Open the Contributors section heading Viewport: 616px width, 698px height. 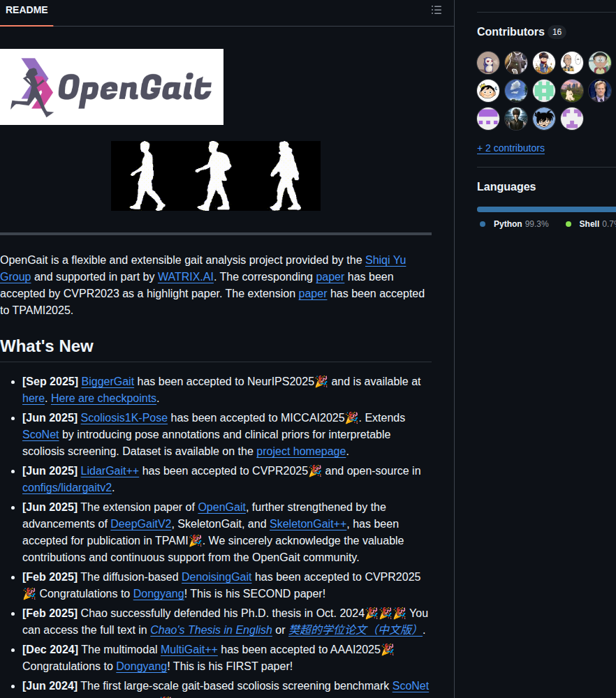(x=511, y=31)
